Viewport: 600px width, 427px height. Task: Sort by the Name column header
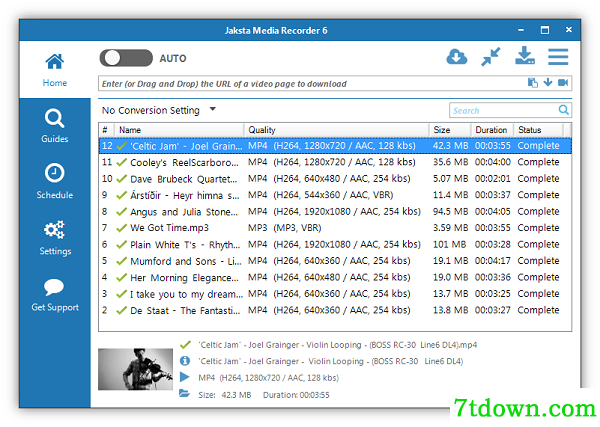click(179, 130)
